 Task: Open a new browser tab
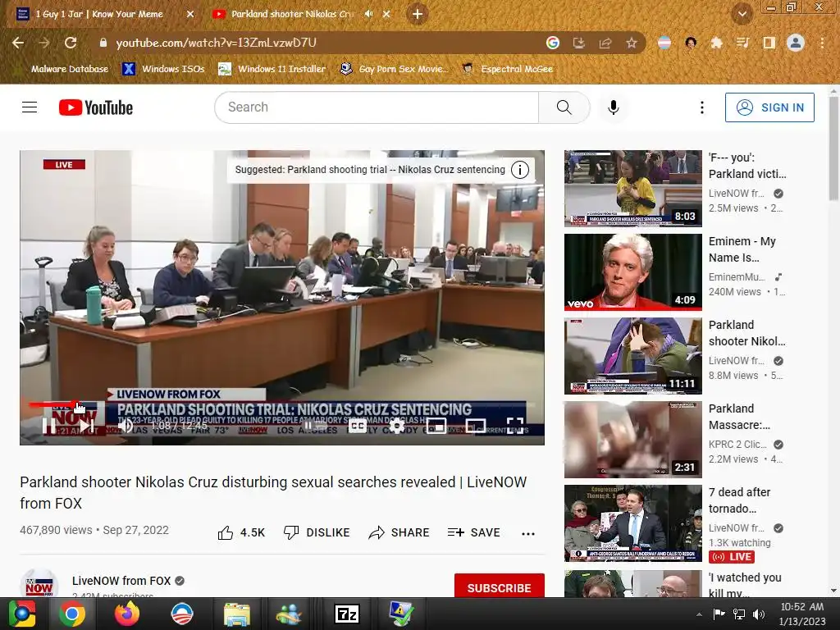418,15
